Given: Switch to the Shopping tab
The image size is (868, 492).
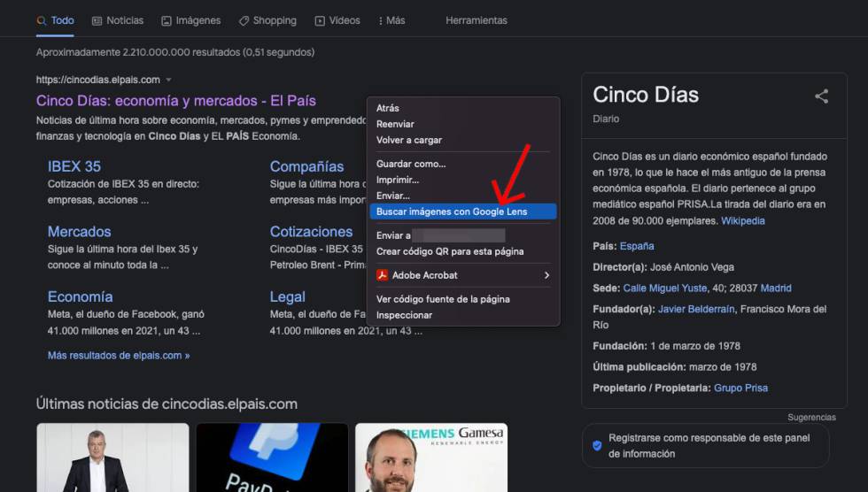Looking at the screenshot, I should 267,20.
